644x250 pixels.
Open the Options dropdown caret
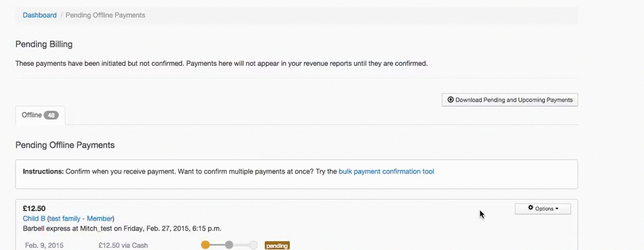tap(557, 209)
